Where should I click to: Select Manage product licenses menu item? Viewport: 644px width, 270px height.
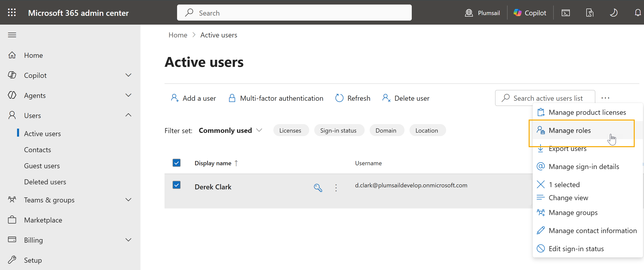pos(588,112)
